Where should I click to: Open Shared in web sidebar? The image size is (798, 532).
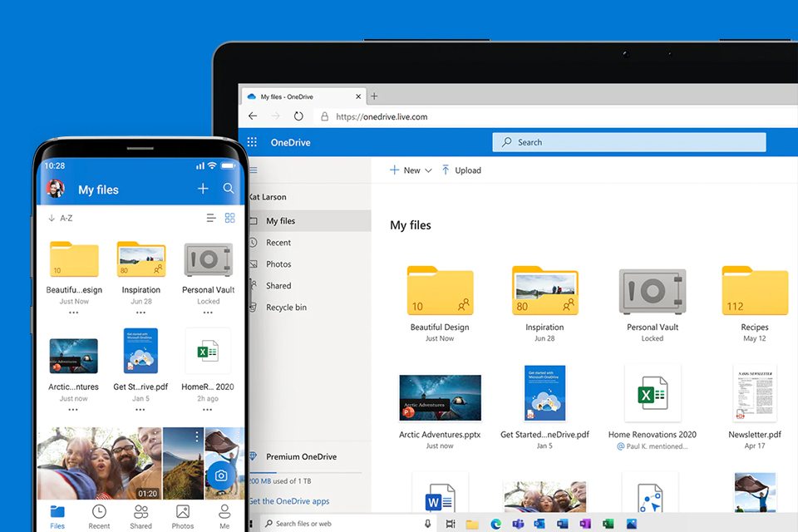point(278,286)
